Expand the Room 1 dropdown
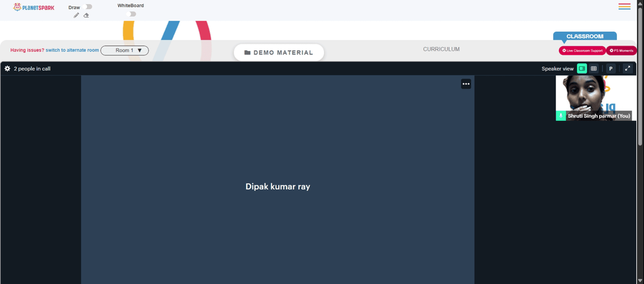Screen dimensions: 644x284 (124, 50)
